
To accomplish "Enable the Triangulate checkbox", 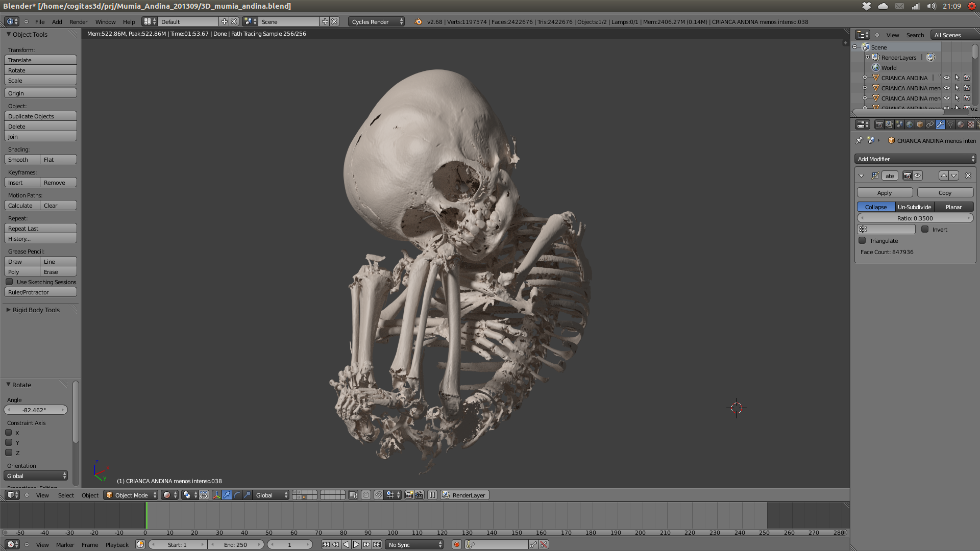I will pyautogui.click(x=863, y=240).
